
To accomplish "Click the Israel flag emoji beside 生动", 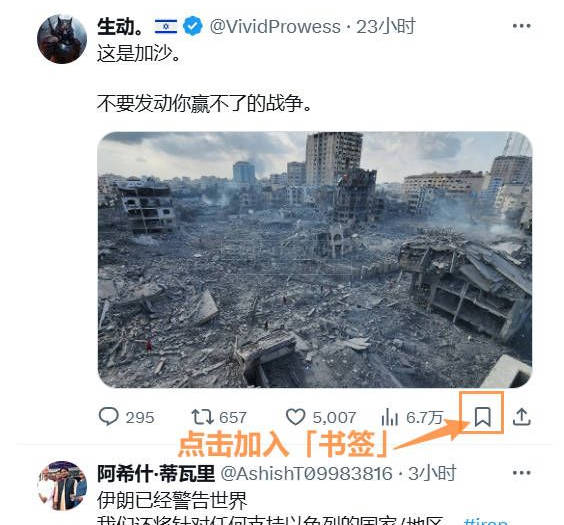I will 166,27.
